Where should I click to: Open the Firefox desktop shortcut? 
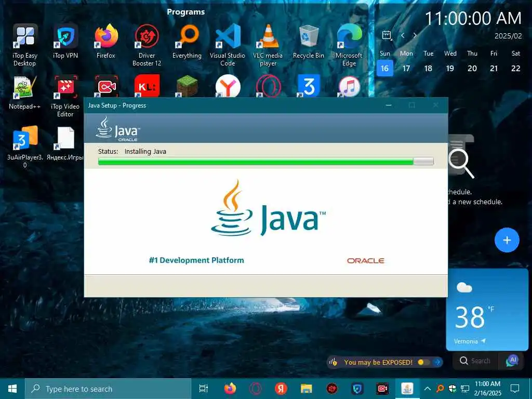pos(106,41)
